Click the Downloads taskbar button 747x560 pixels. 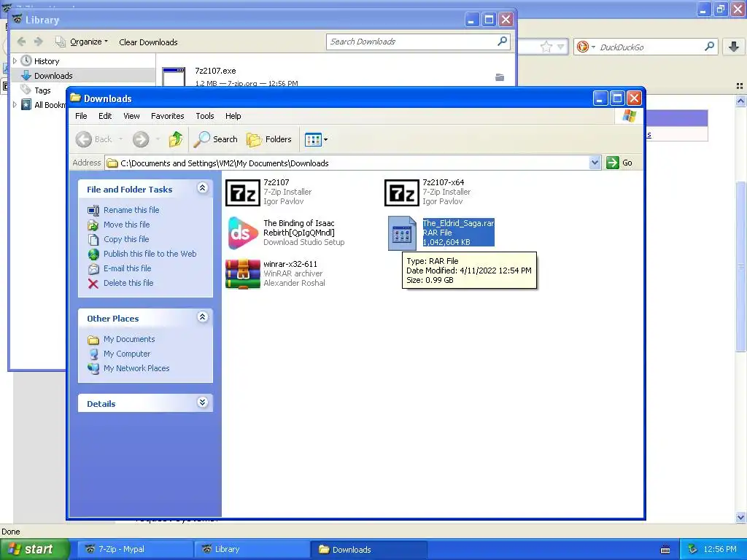368,549
